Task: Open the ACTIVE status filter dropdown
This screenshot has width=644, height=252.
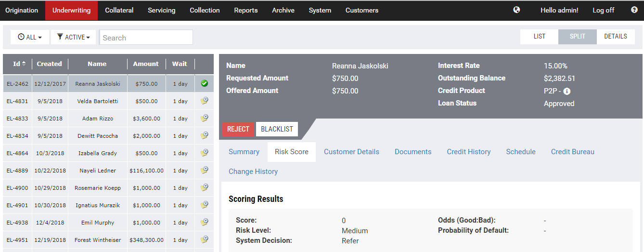Action: pos(73,37)
